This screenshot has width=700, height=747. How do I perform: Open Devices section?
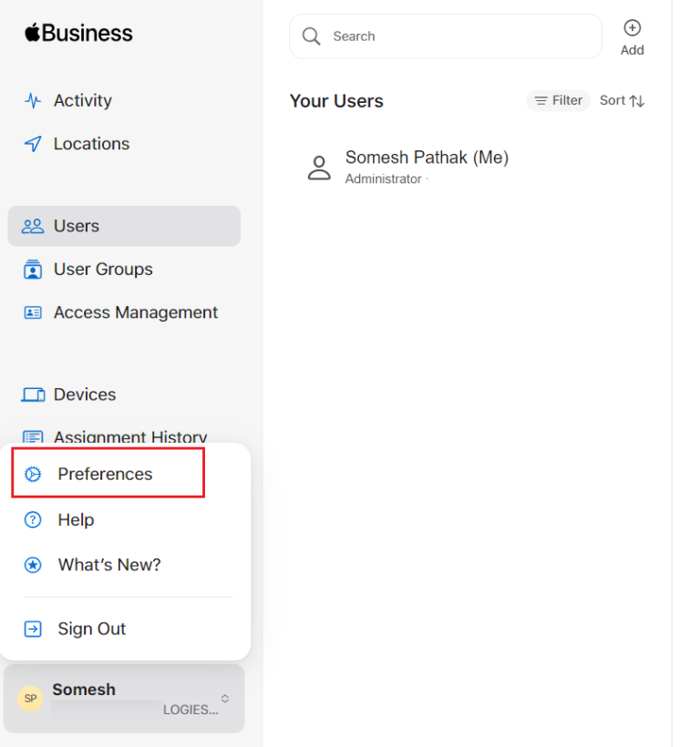point(85,395)
